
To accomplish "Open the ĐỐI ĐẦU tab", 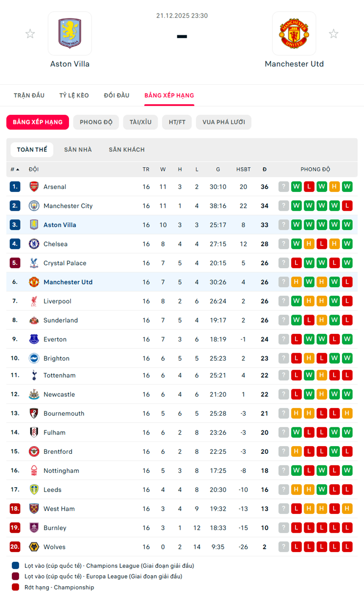I will [x=116, y=96].
